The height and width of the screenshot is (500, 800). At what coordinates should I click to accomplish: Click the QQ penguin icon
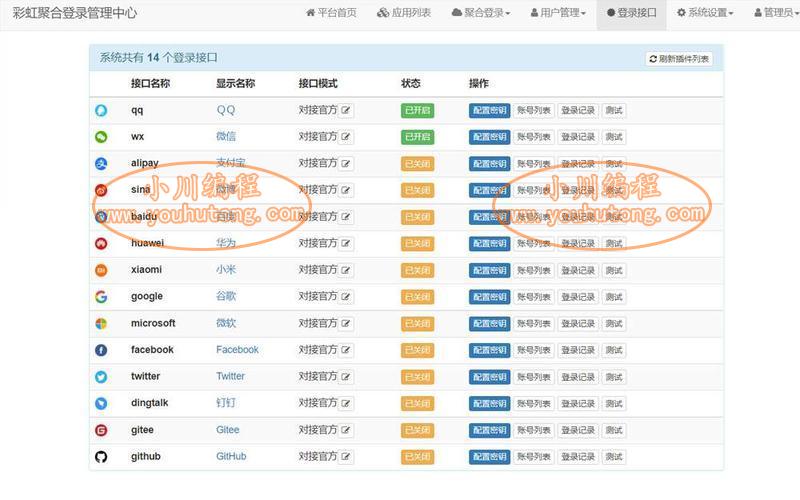tap(101, 110)
